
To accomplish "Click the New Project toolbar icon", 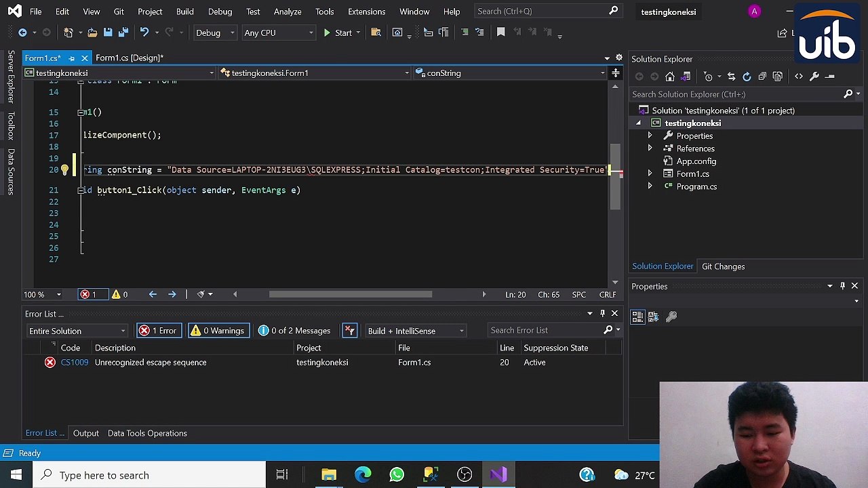I will coord(68,33).
